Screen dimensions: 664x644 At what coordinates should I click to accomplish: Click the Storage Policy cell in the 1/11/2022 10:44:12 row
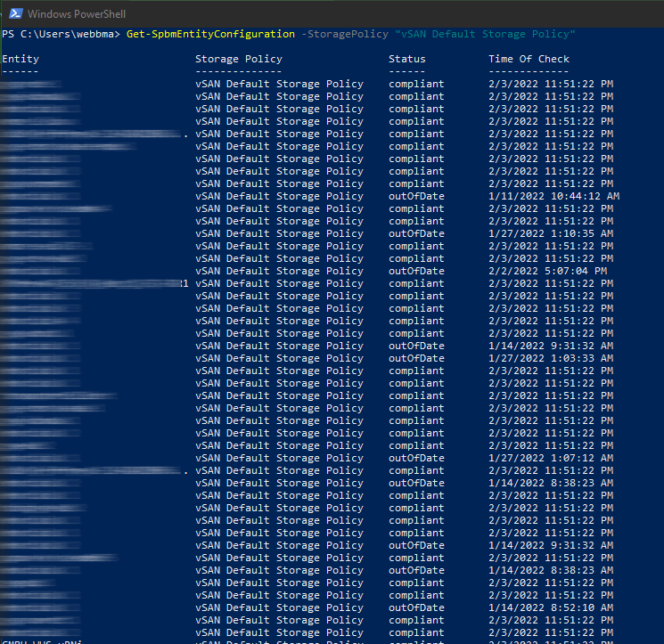(280, 197)
